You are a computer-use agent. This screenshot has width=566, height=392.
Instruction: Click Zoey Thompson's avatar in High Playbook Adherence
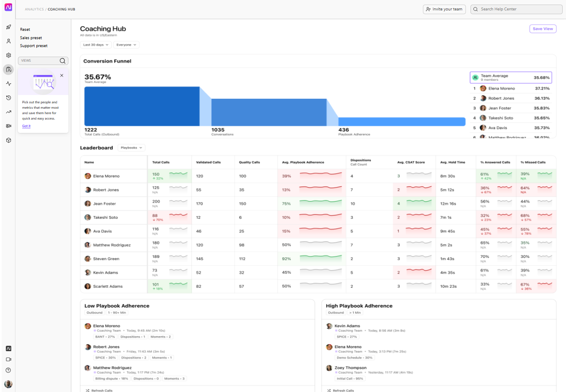[329, 368]
